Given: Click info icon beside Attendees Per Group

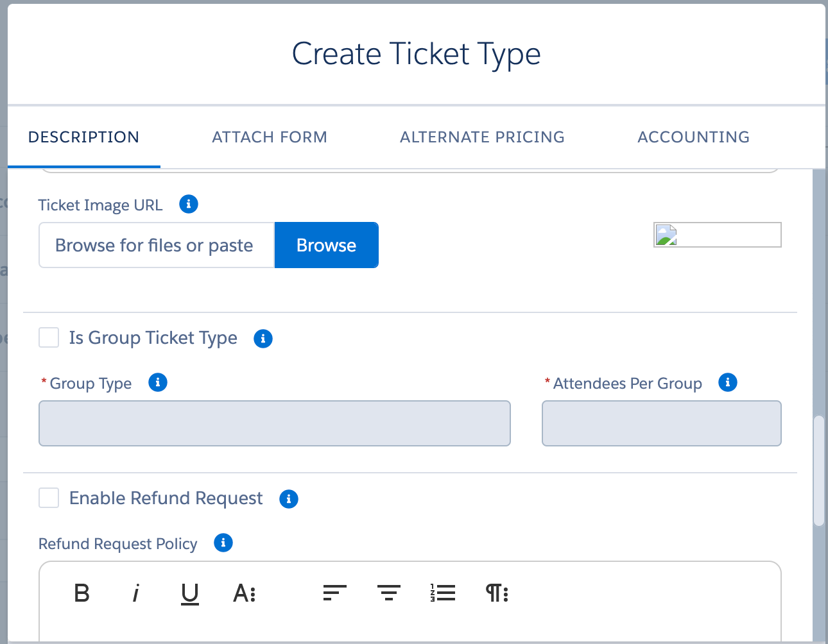Looking at the screenshot, I should pyautogui.click(x=728, y=383).
